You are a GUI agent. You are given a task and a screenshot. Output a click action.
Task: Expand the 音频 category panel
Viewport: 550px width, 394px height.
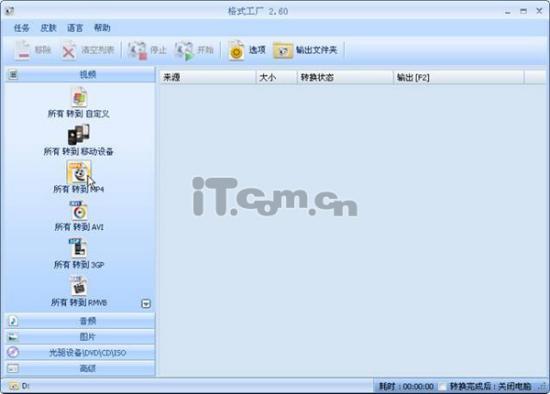coord(80,321)
